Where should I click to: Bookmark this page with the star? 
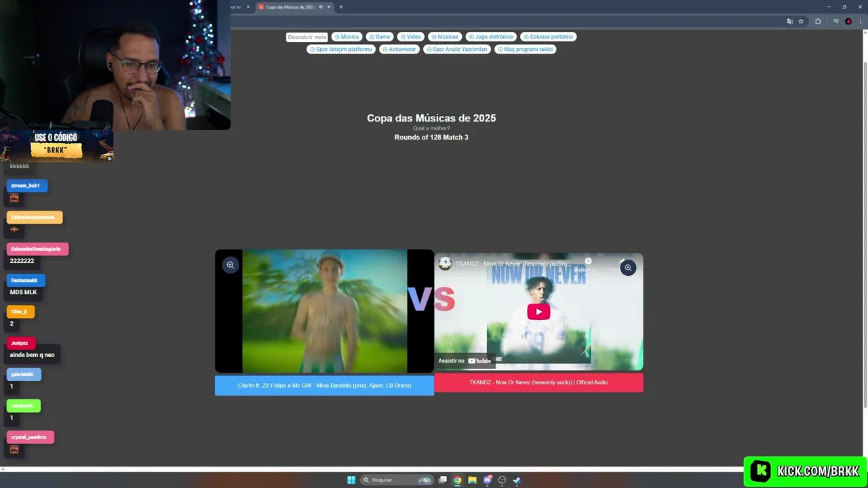point(801,21)
